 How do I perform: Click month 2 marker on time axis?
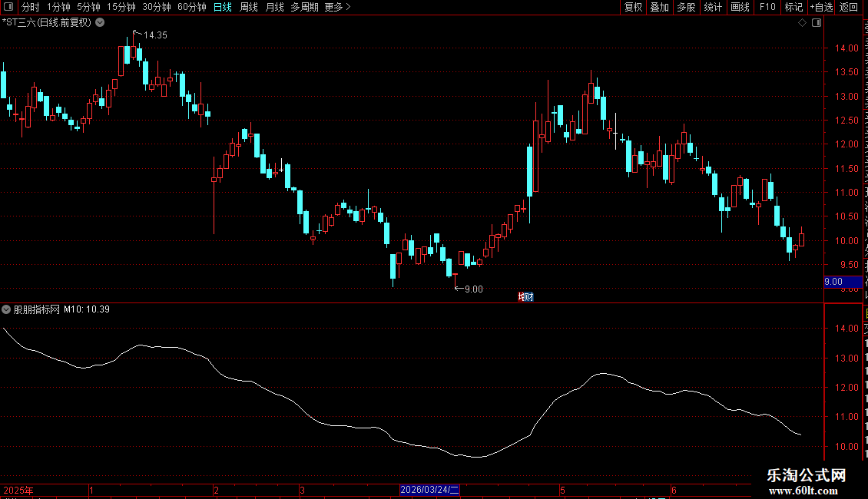217,490
